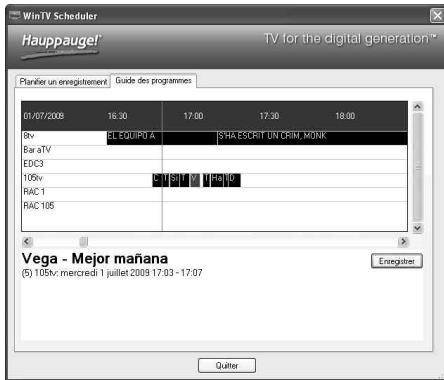
Task: Select the EL EQUIPO A program block
Action: (162, 138)
